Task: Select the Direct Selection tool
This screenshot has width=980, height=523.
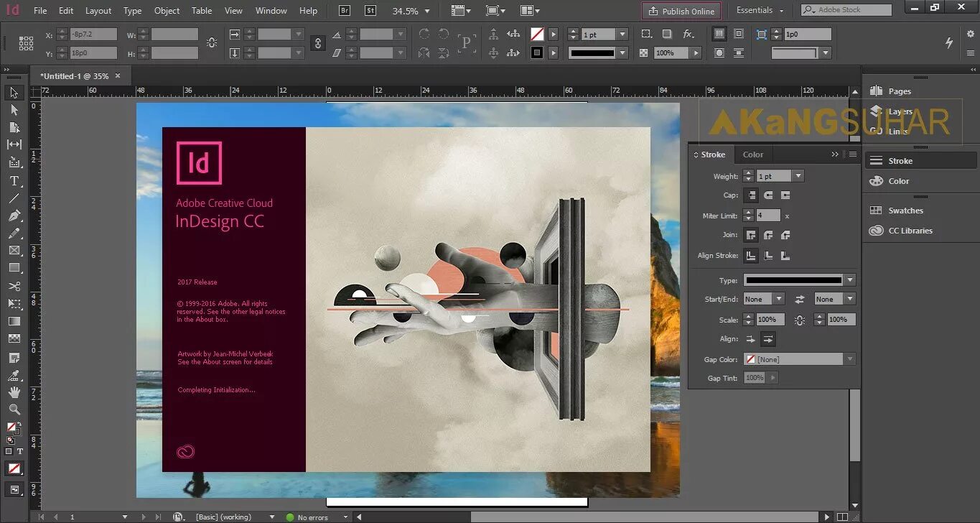Action: 14,110
